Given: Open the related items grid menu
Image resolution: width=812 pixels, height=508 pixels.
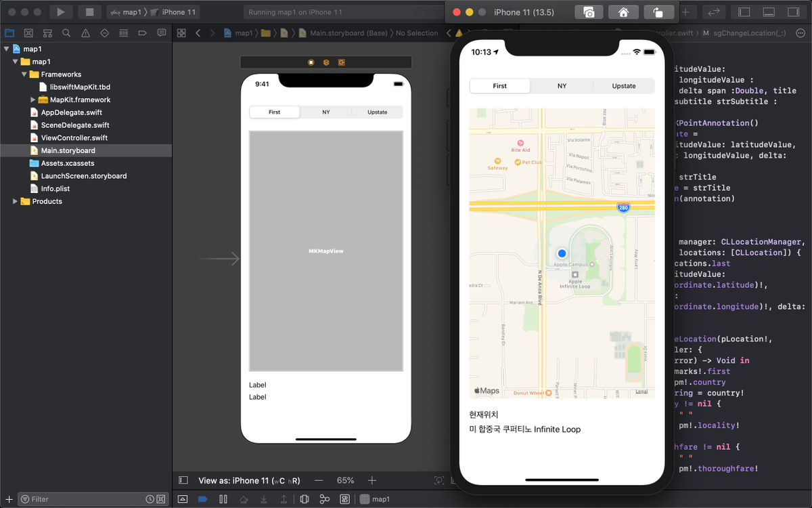Looking at the screenshot, I should (x=181, y=33).
